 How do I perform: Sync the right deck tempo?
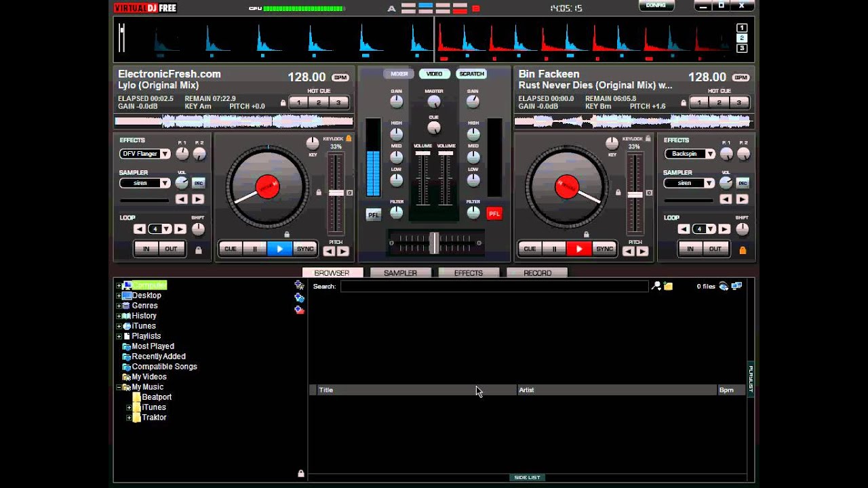(604, 249)
